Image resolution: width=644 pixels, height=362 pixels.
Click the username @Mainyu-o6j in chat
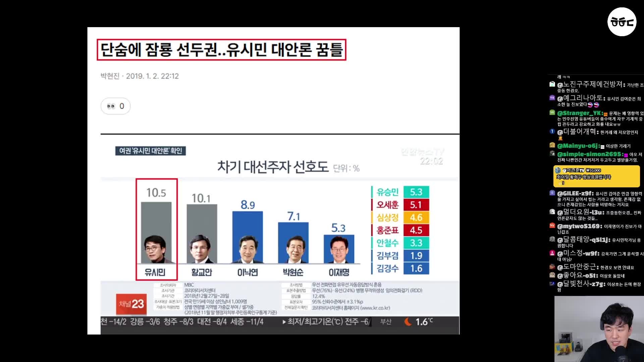[579, 146]
